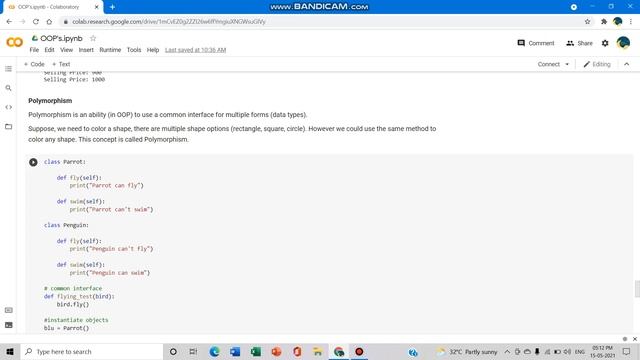
Task: Open the volume icon in the system tray
Action: (x=567, y=351)
